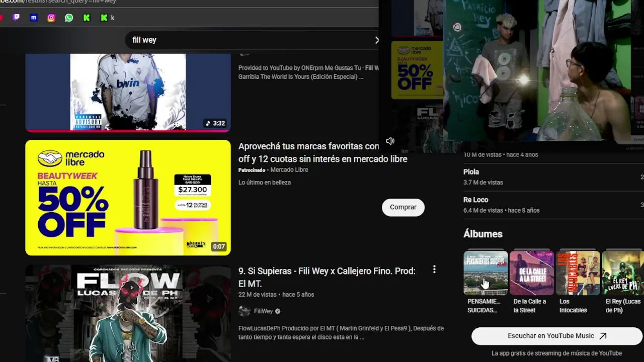Open '9. Si Supieras - Fili Wey' video title
The width and height of the screenshot is (644, 362).
click(x=327, y=277)
